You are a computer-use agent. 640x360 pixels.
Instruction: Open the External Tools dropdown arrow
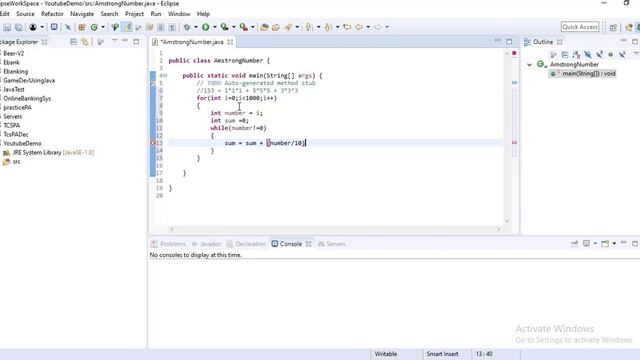(253, 27)
